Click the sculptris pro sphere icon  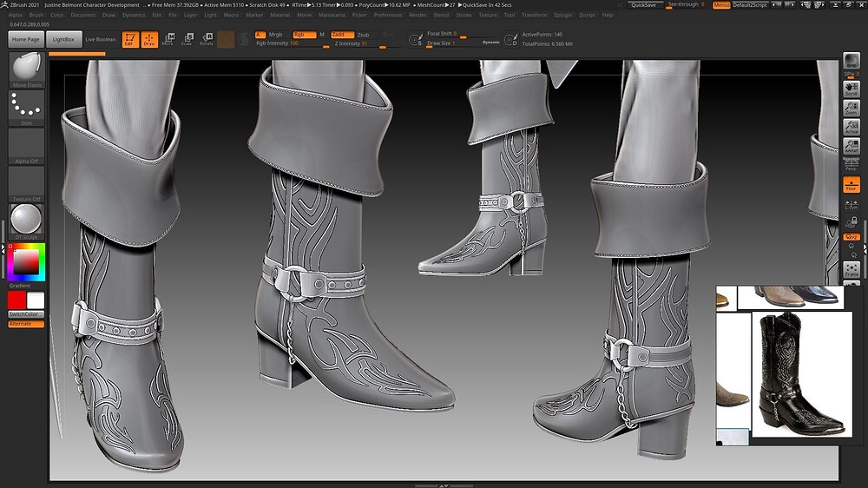[x=244, y=39]
